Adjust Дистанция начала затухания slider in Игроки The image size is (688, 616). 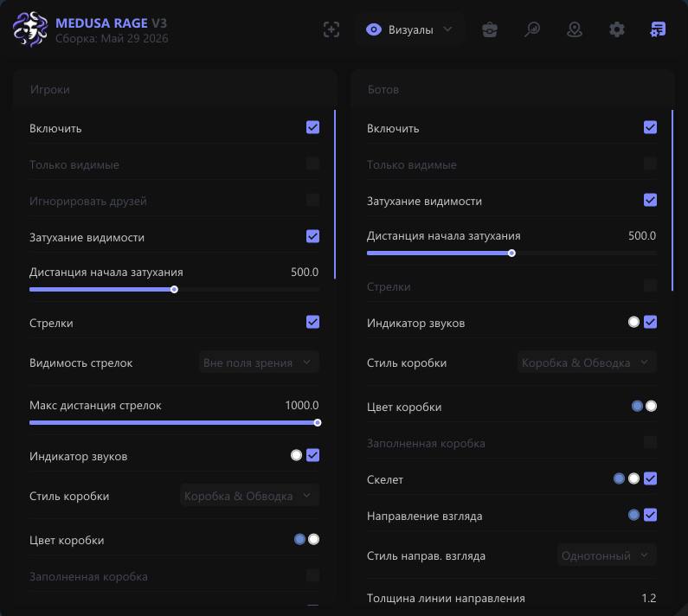point(174,290)
